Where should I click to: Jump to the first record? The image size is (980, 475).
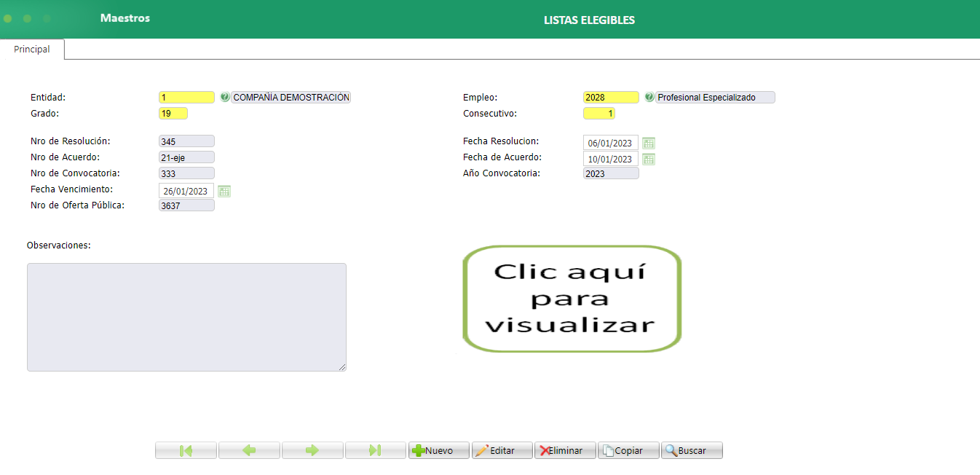pos(186,450)
